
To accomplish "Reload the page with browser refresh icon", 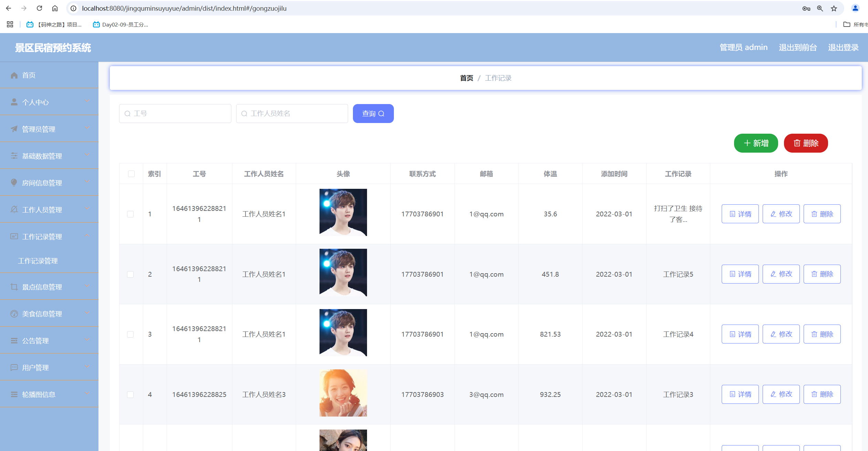I will [x=40, y=8].
